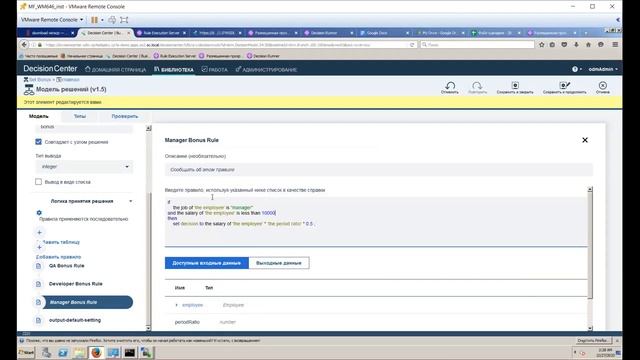This screenshot has width=640, height=360.
Task: Click the Firefox bookmark star icon
Action: pos(542,44)
